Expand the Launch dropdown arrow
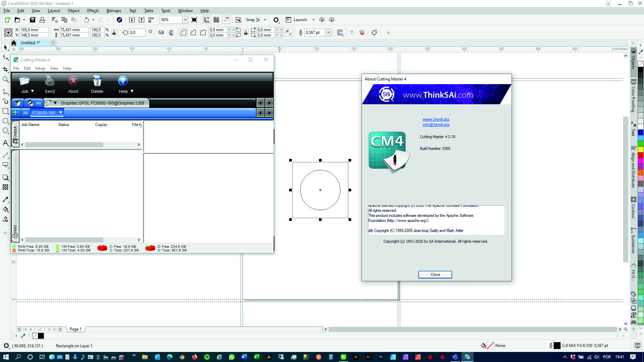This screenshot has width=644, height=362. (314, 20)
